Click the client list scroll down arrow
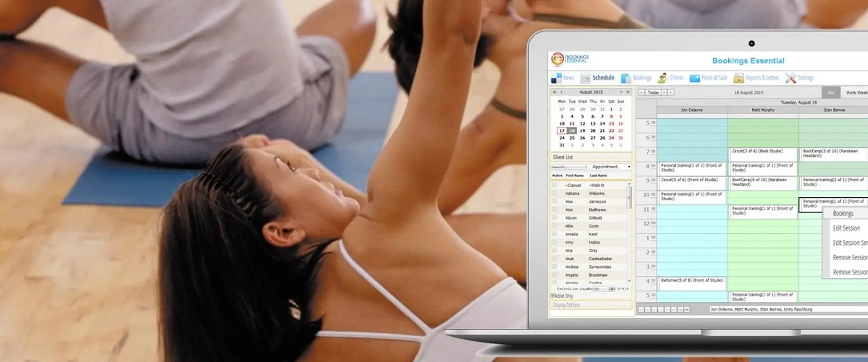This screenshot has width=868, height=362. (629, 281)
